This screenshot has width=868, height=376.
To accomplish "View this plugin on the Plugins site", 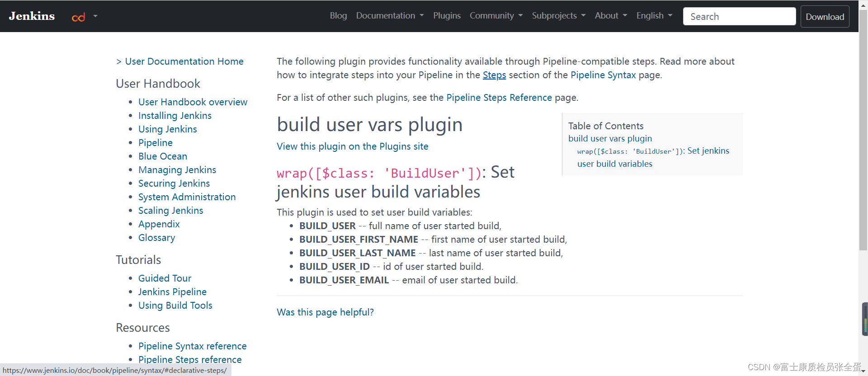I will [353, 146].
